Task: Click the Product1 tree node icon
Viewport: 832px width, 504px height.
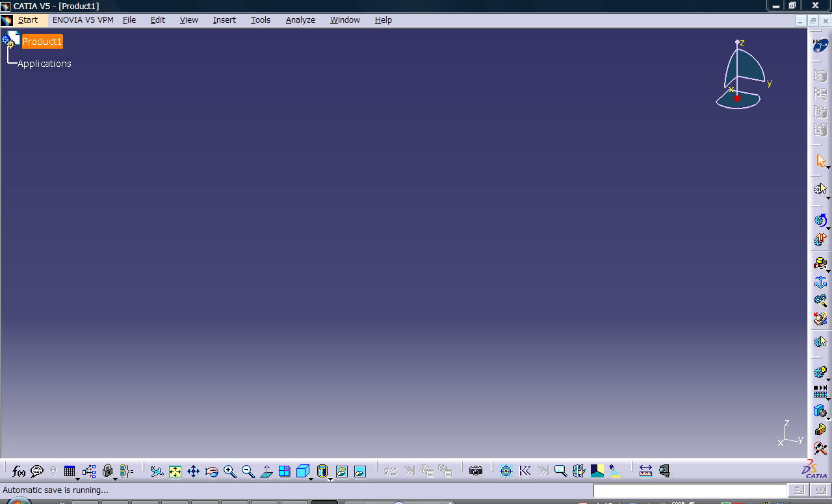Action: (x=11, y=40)
